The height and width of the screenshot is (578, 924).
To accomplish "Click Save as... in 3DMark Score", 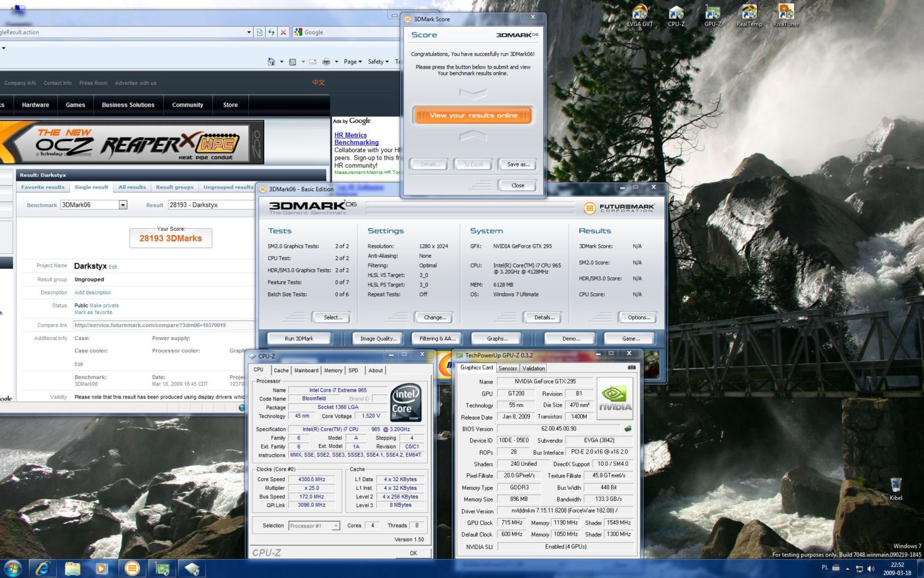I will [x=518, y=165].
